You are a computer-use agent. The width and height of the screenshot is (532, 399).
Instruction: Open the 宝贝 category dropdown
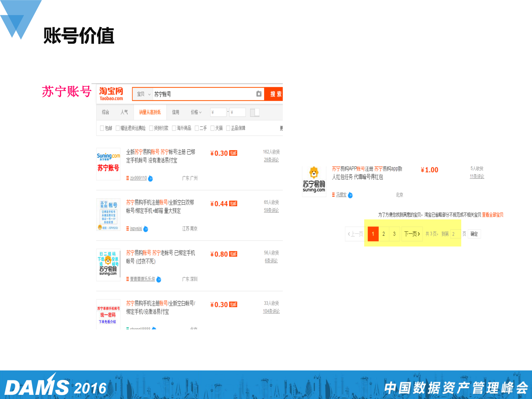(x=143, y=94)
